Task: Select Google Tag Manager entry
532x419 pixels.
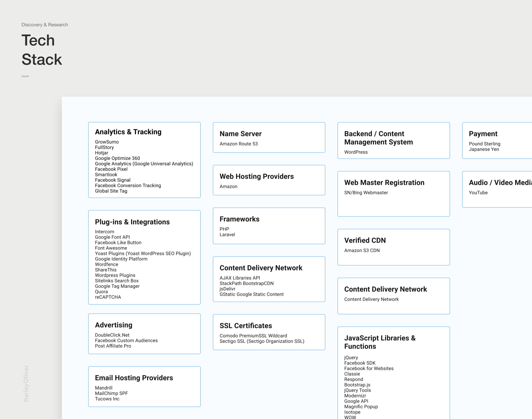Action: pos(117,286)
